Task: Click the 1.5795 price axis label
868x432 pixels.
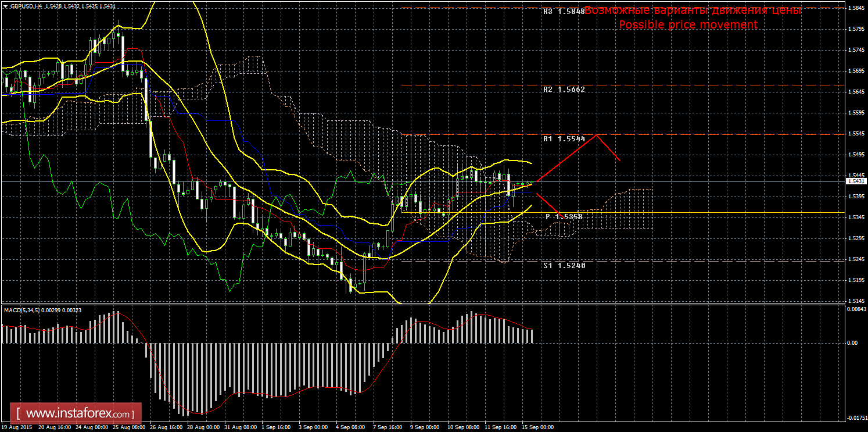Action: click(x=857, y=29)
